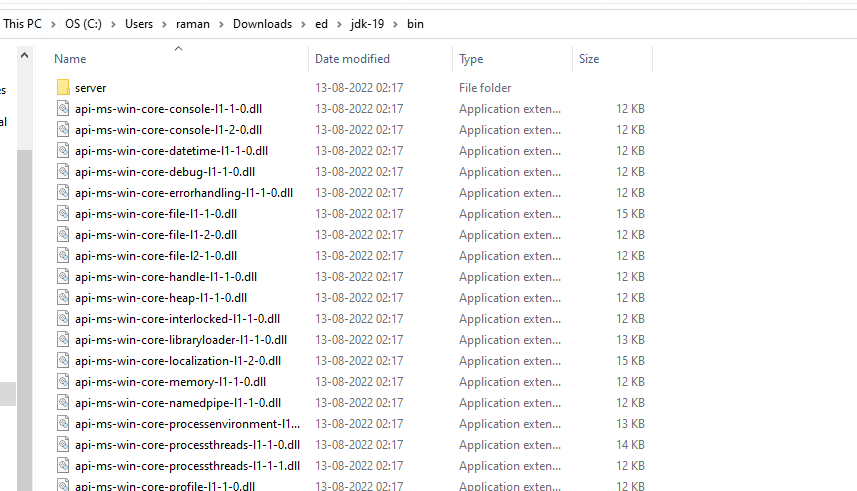Click the api-ms-win-core-handle-l1-1-0.dll file icon

(x=63, y=277)
